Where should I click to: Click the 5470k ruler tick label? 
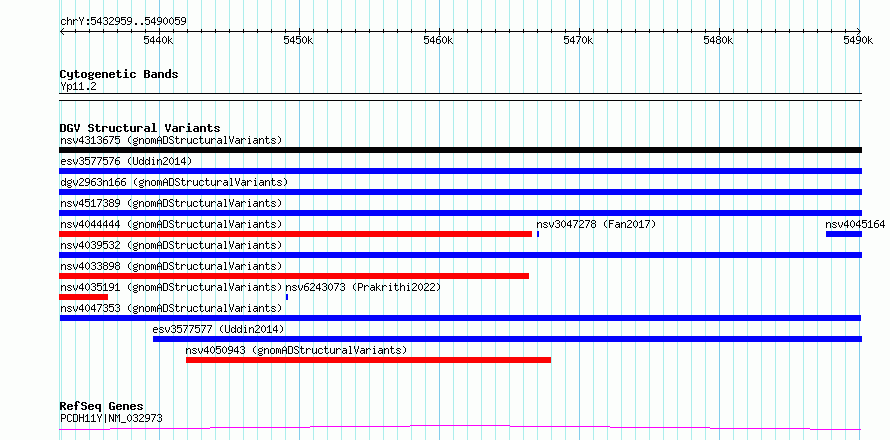[x=579, y=40]
